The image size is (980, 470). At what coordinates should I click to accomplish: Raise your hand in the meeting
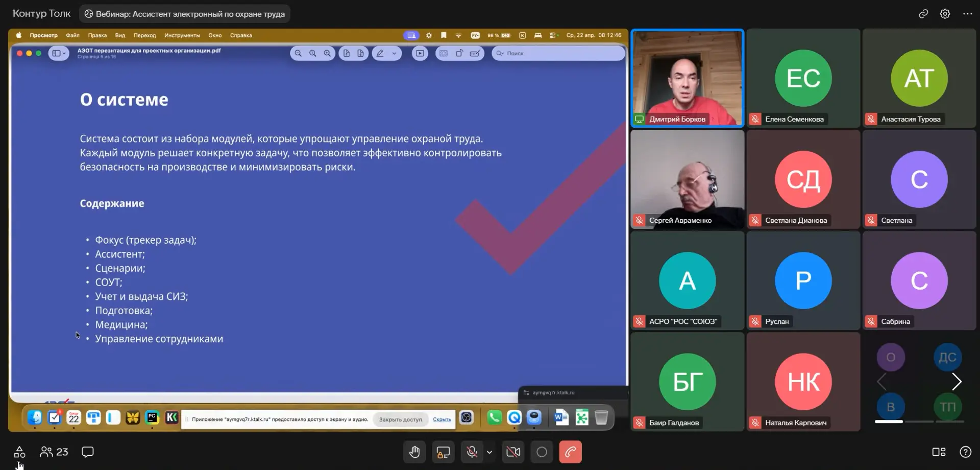414,452
